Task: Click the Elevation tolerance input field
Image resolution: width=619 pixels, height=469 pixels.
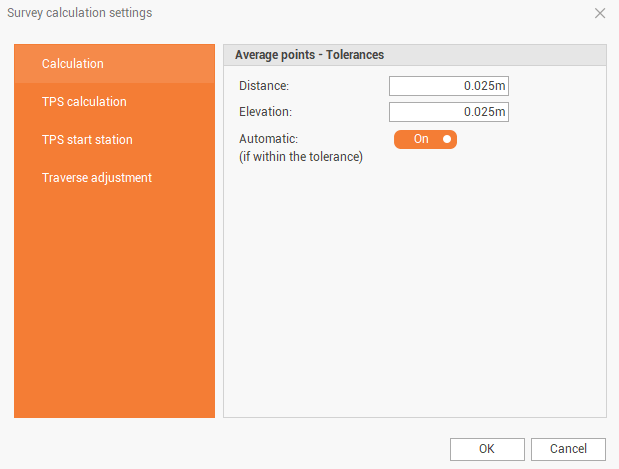Action: (x=448, y=112)
